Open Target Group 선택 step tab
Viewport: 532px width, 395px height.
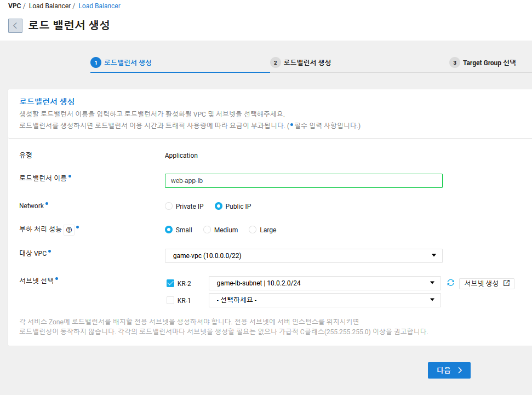tap(489, 63)
